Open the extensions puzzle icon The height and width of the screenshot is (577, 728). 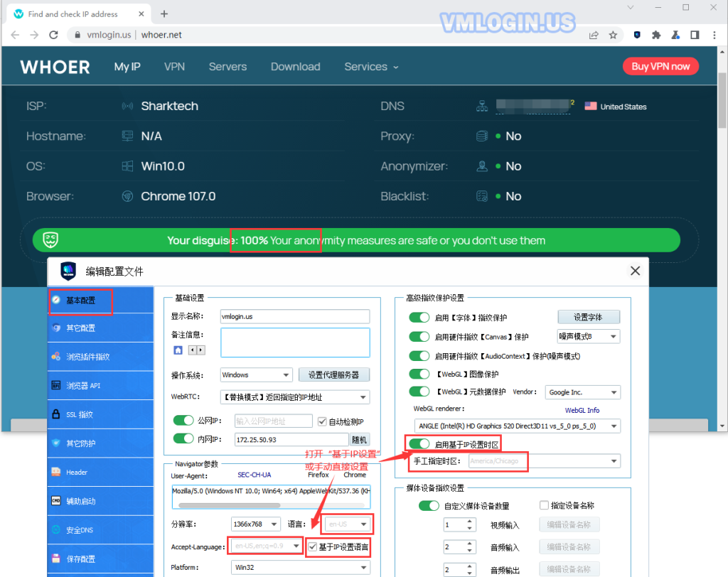coord(656,35)
